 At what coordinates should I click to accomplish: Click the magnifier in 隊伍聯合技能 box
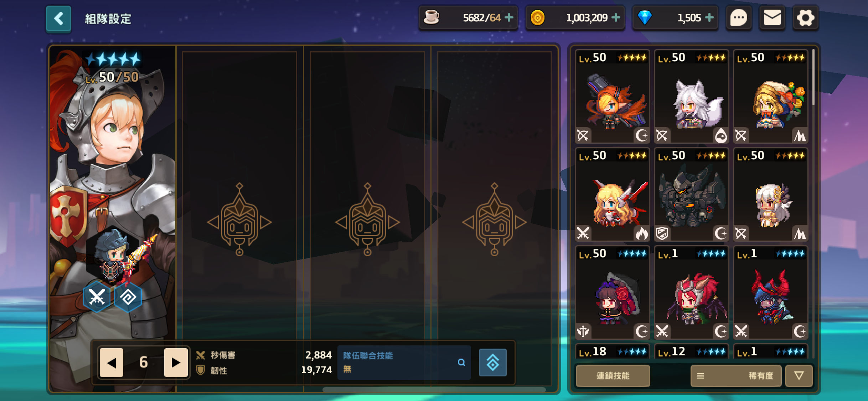pos(461,363)
